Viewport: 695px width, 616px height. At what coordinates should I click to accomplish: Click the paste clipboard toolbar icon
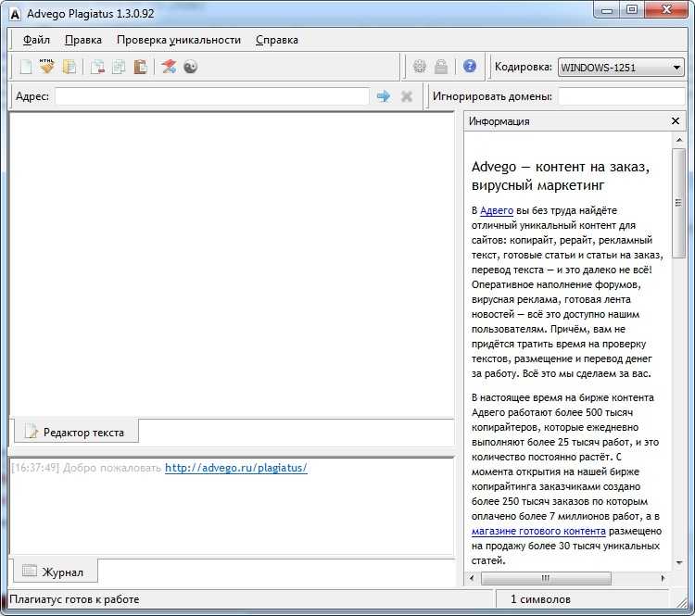(140, 67)
